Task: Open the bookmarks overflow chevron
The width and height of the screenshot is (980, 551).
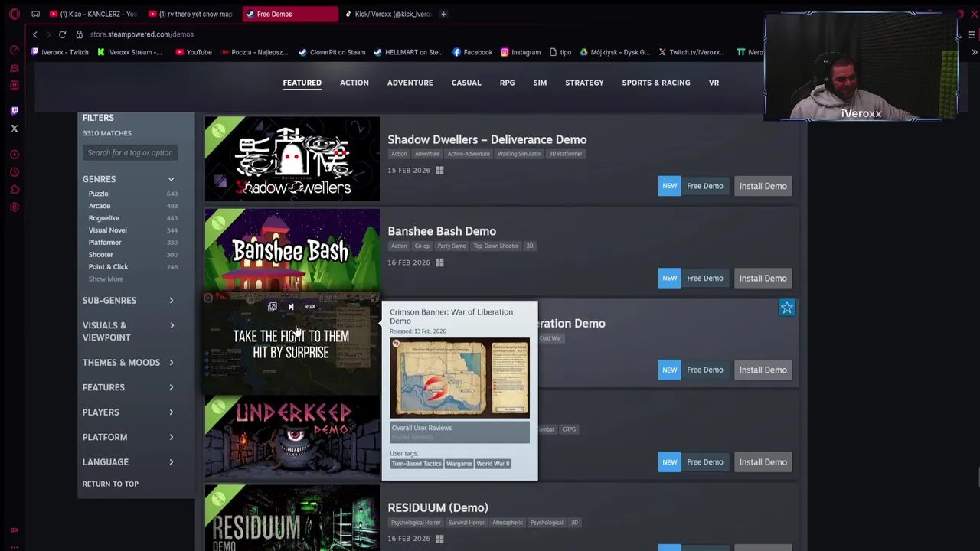Action: pos(974,52)
